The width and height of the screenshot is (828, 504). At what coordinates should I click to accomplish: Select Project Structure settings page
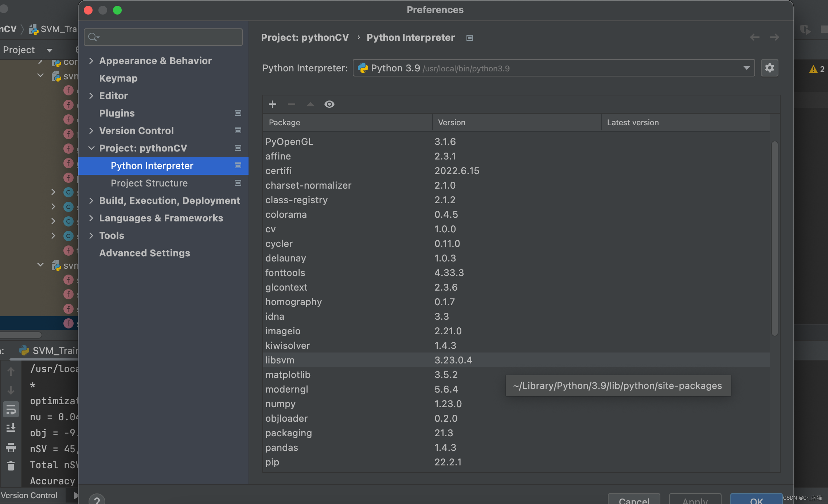(149, 183)
